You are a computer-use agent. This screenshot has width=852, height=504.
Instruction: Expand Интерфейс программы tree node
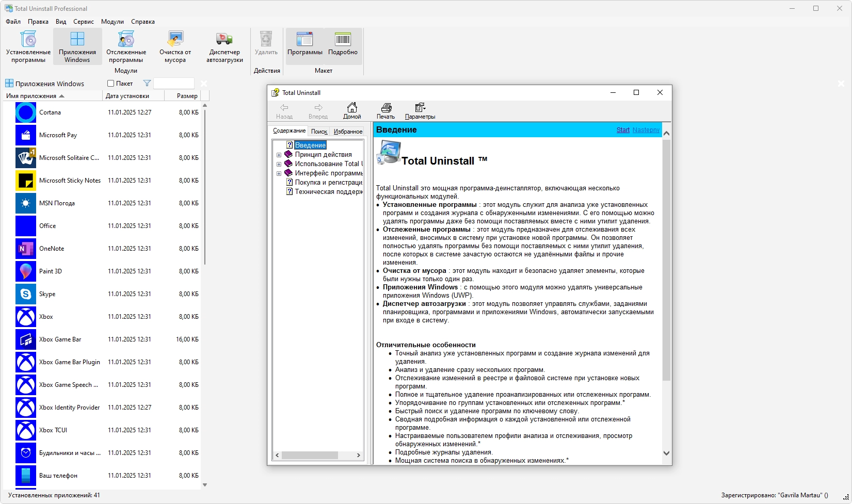(x=279, y=173)
